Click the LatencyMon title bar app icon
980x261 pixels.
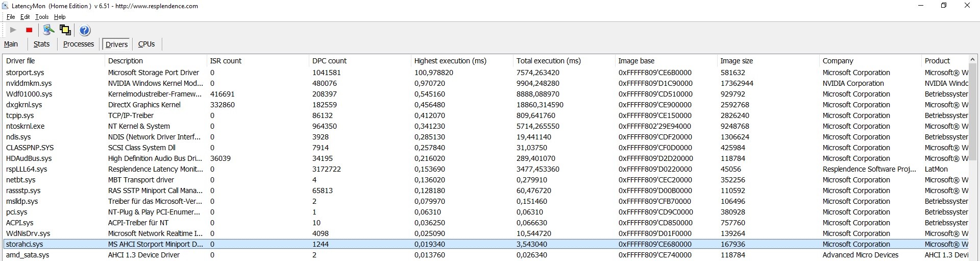tap(5, 6)
